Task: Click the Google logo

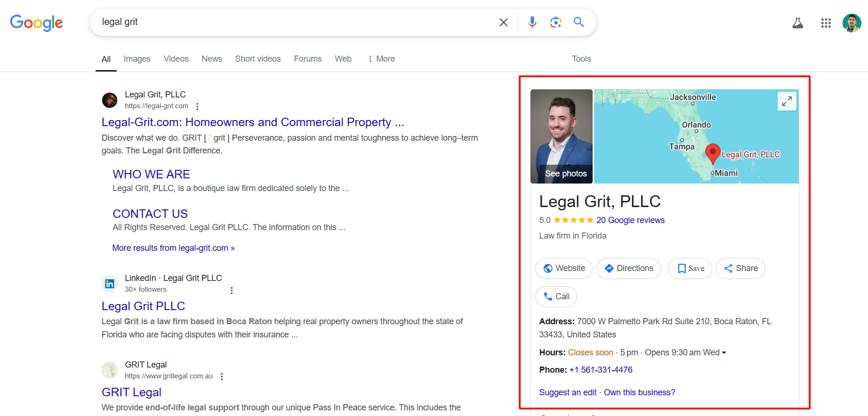Action: (x=36, y=22)
